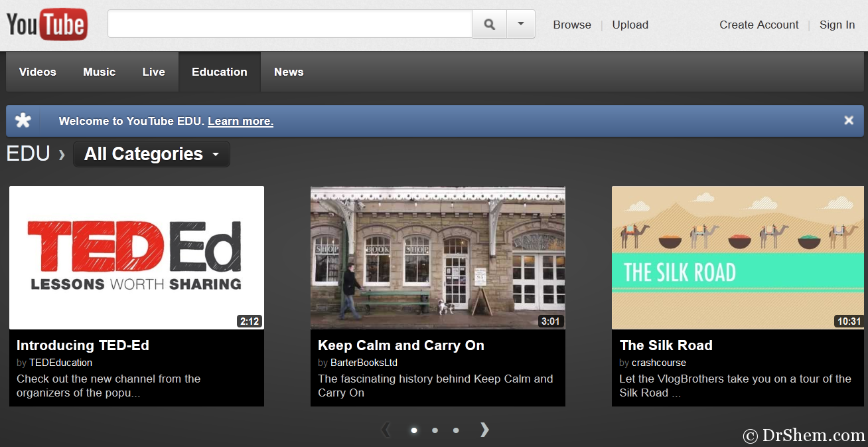Viewport: 868px width, 447px height.
Task: Click the asterisk icon in welcome banner
Action: 23,121
